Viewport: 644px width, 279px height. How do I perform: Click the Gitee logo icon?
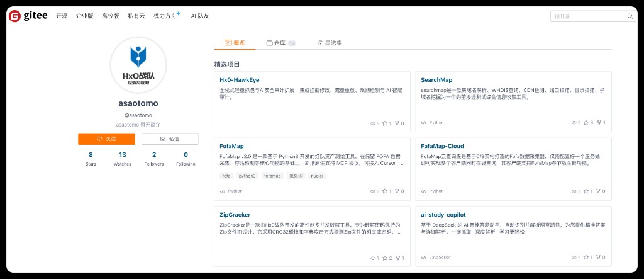click(15, 16)
